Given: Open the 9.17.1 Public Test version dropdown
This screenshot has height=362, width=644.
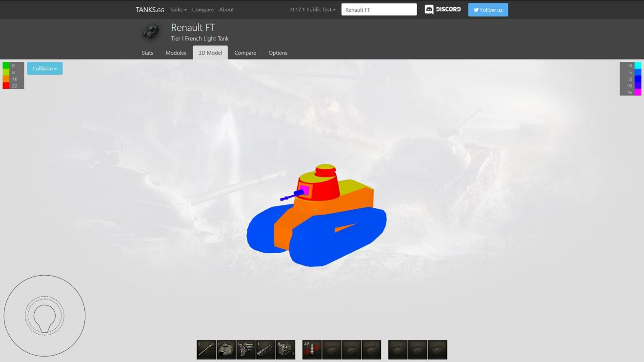Looking at the screenshot, I should pos(313,10).
